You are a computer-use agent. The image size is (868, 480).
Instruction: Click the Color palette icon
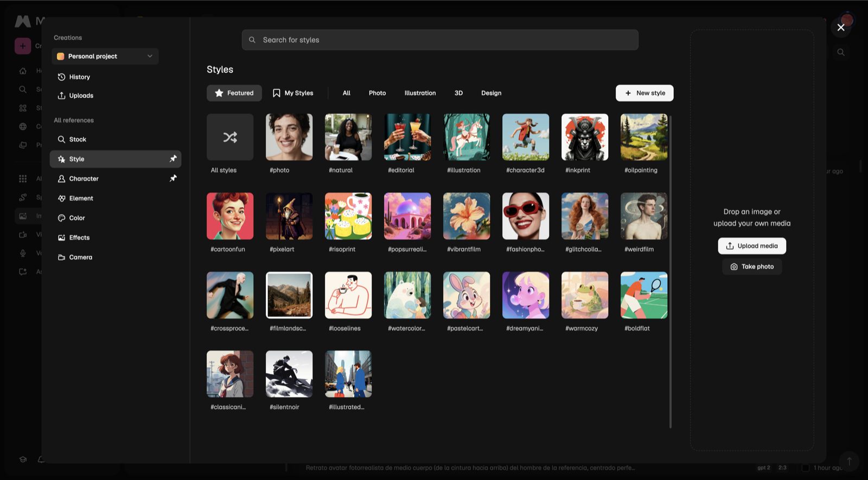coord(62,218)
